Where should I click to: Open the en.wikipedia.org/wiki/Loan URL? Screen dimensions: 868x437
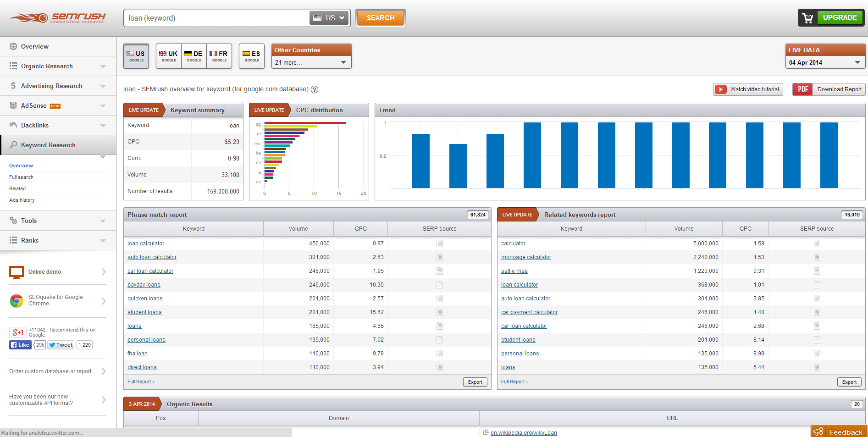524,432
